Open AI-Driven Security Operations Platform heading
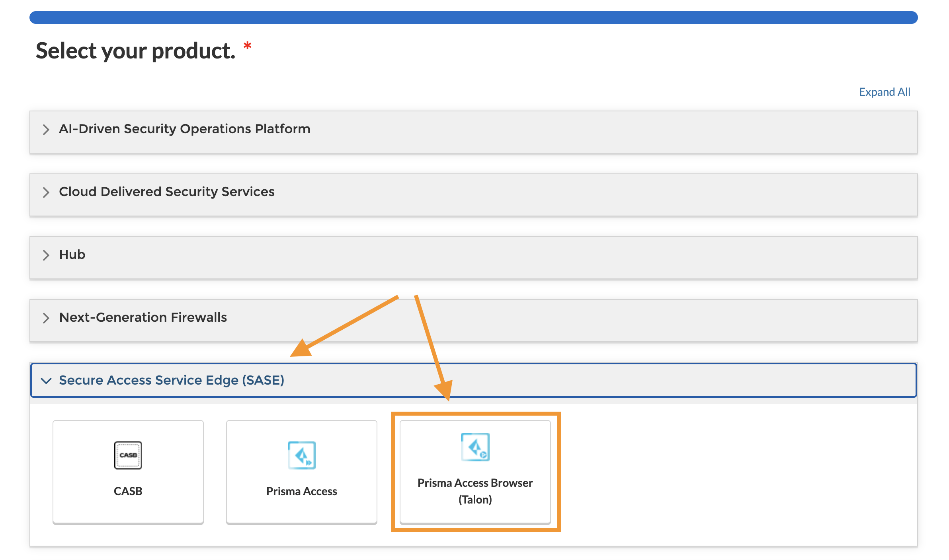 (x=184, y=129)
